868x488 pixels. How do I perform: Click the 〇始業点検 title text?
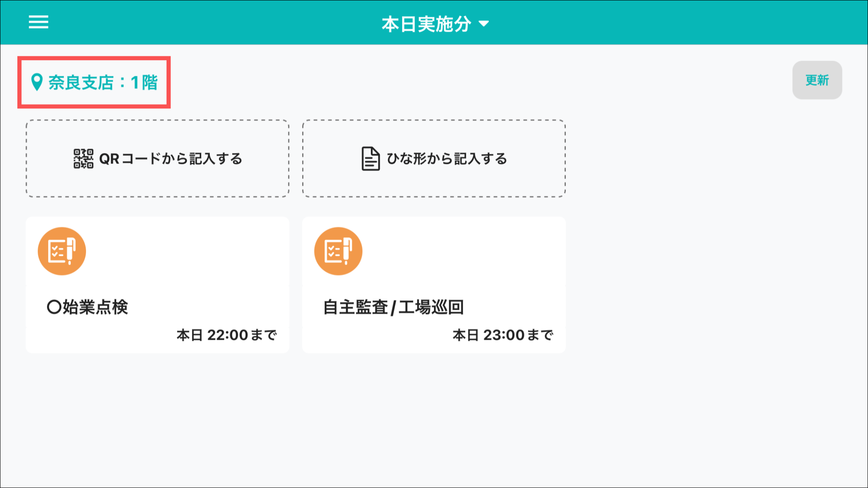87,307
